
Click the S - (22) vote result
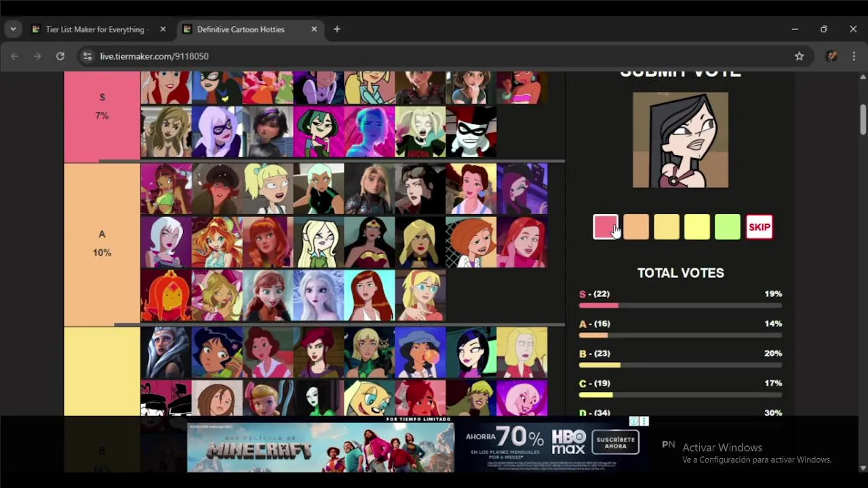(594, 293)
